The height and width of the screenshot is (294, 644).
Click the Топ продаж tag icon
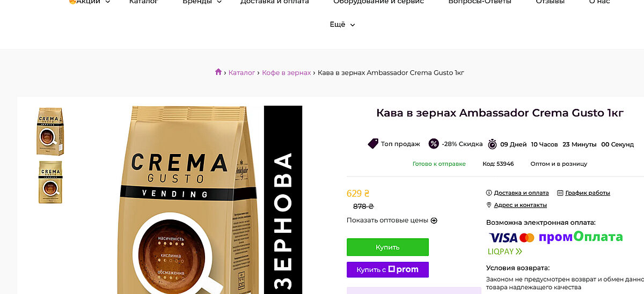point(373,144)
